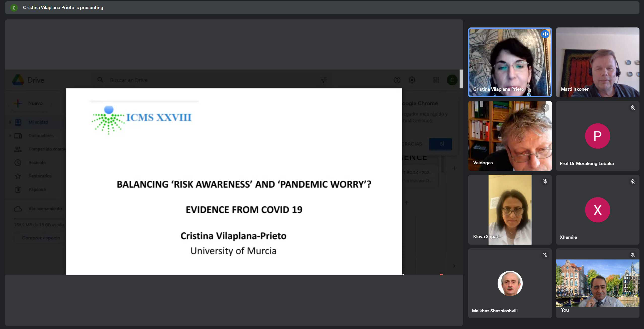
Task: Click the Nuevo button
Action: [x=29, y=103]
